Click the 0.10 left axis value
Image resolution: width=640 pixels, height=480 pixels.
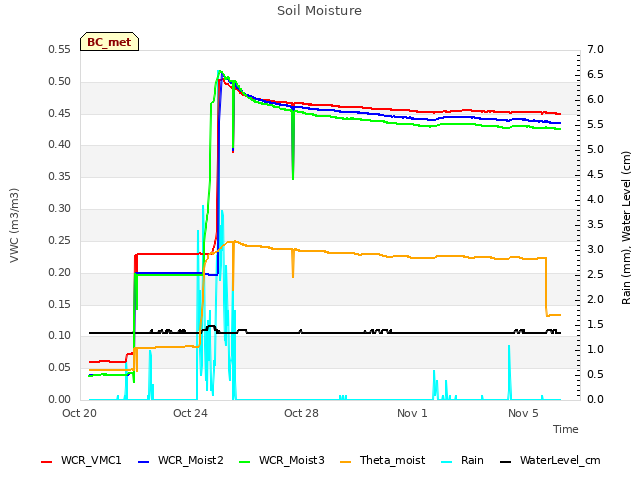pyautogui.click(x=60, y=336)
